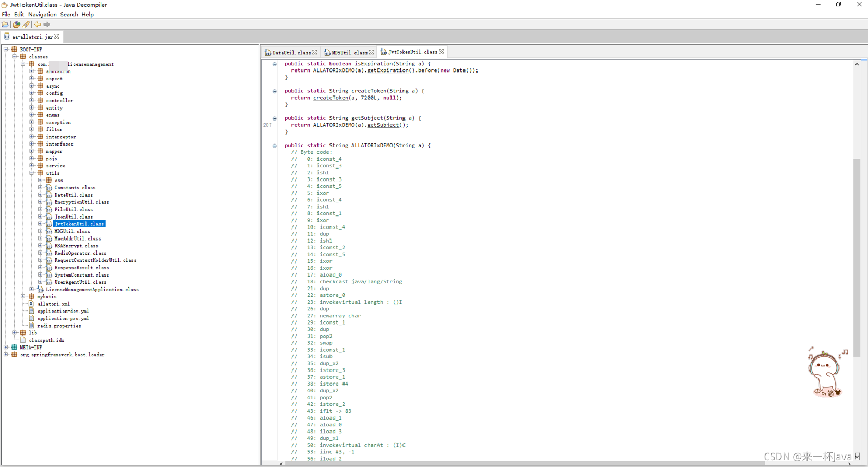Screen dimensions: 868x467
Task: Select RequestContextHolderUtil.class in the tree
Action: [x=95, y=260]
